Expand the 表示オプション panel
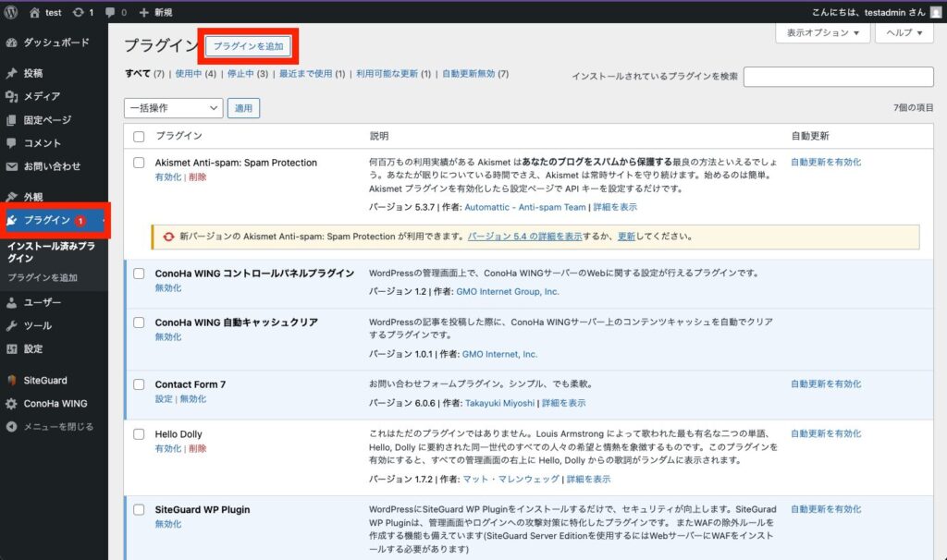Screen dimensions: 947x560 click(x=822, y=32)
